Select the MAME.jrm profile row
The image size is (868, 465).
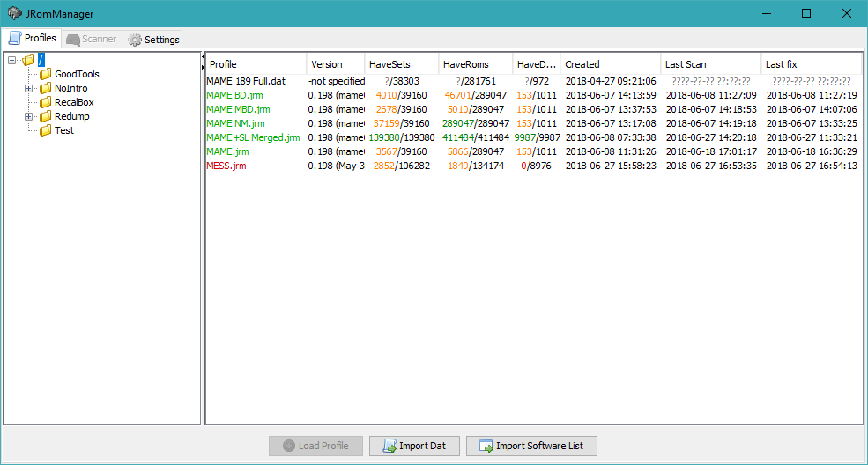(x=534, y=151)
